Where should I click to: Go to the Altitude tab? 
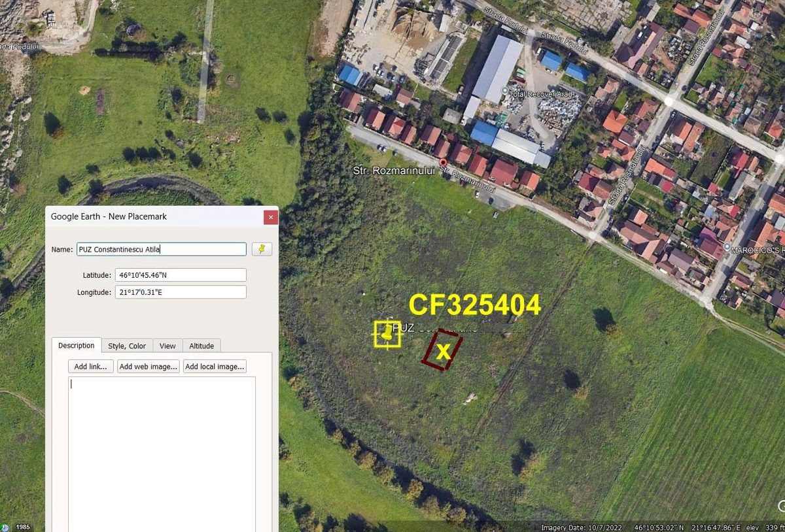coord(201,346)
